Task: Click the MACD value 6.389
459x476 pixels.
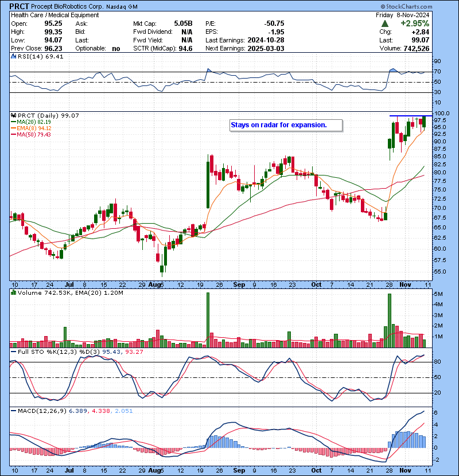Action: tap(78, 411)
